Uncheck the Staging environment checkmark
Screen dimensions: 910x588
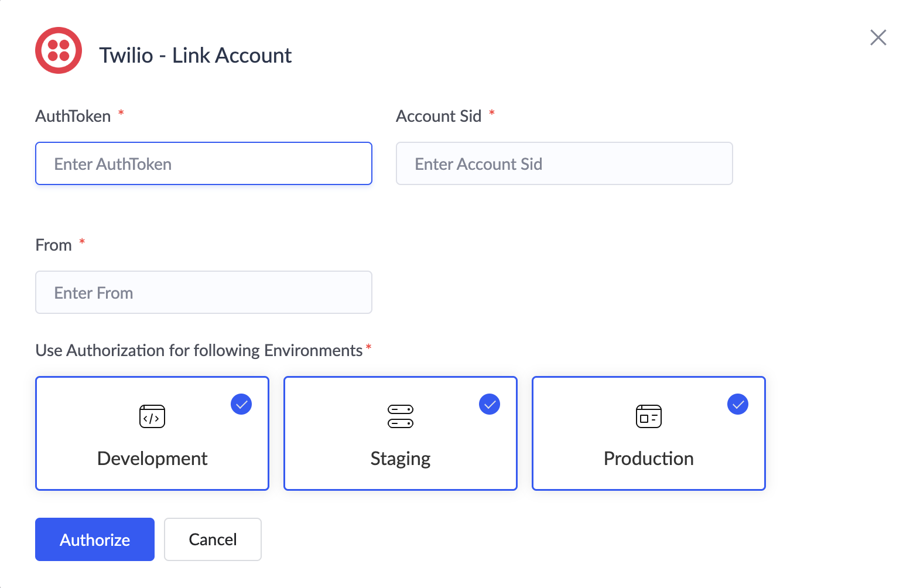[x=490, y=404]
